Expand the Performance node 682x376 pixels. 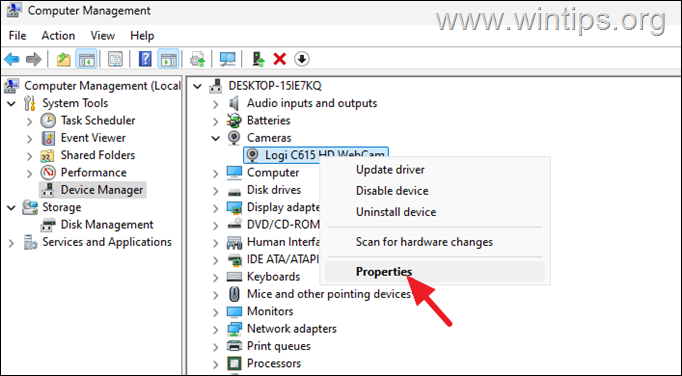[x=30, y=173]
